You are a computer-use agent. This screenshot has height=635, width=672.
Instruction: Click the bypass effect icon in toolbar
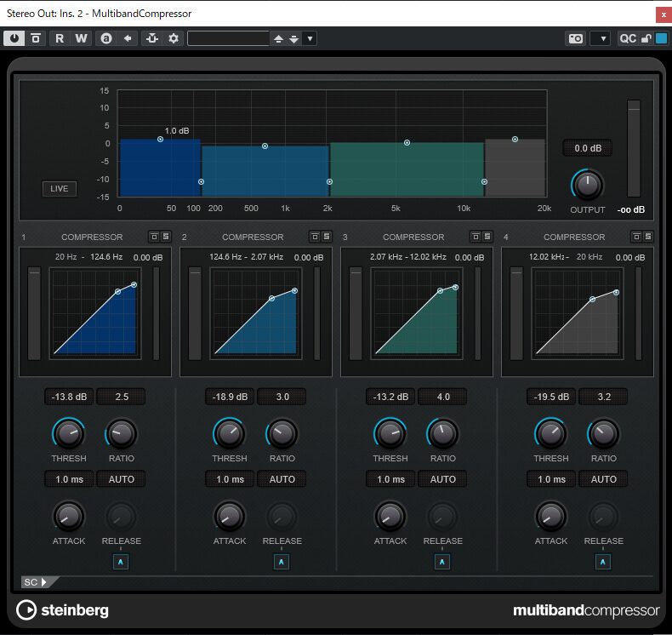coord(36,38)
